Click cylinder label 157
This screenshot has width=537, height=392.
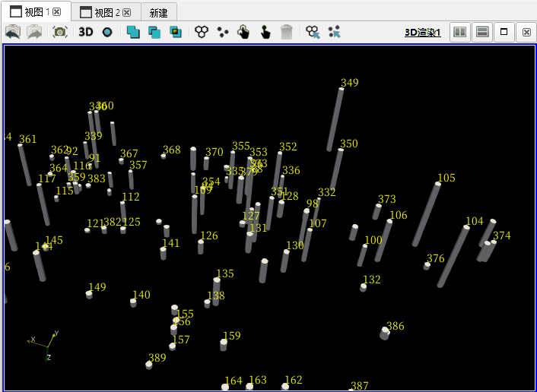tap(181, 340)
